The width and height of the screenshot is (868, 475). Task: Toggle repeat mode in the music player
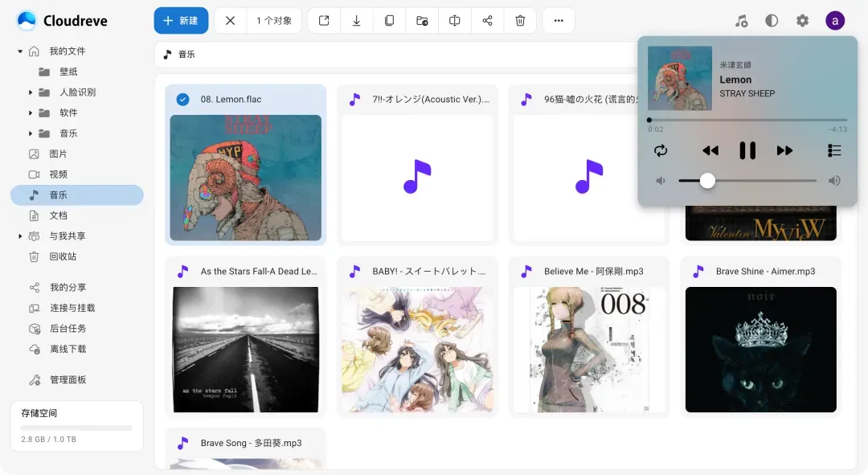pos(661,150)
